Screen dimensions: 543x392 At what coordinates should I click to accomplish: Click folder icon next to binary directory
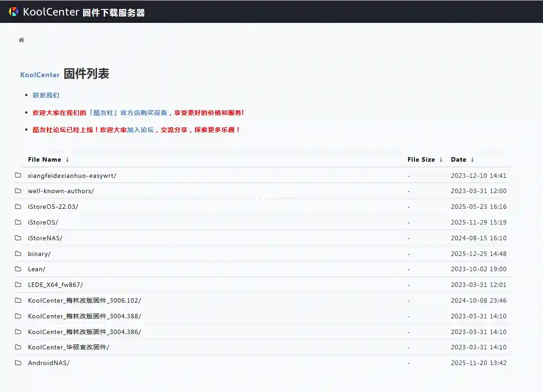[x=18, y=254]
